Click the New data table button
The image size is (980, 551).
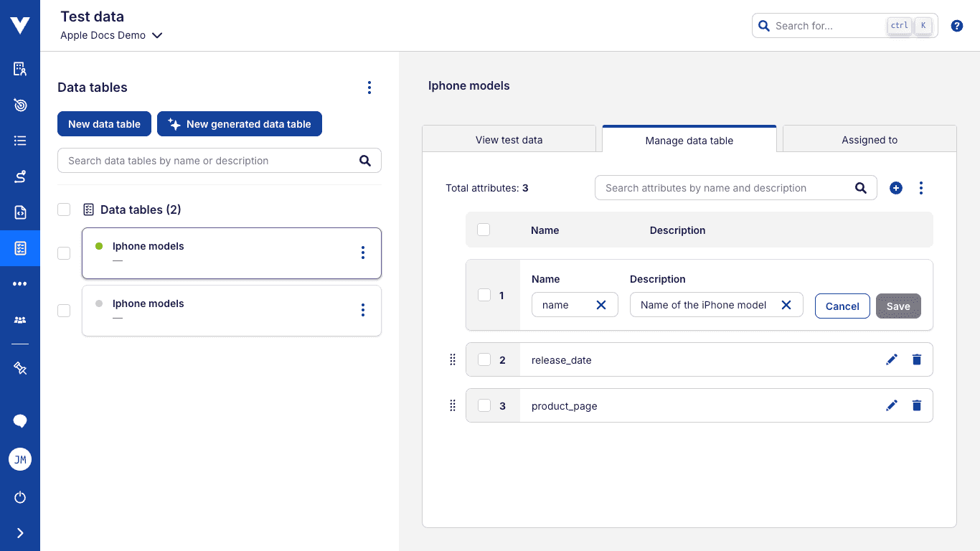[104, 123]
